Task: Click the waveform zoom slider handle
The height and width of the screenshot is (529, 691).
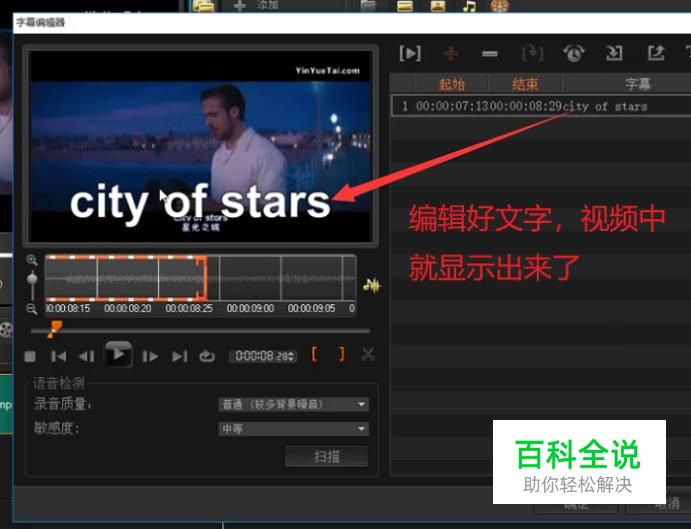Action: click(x=32, y=279)
